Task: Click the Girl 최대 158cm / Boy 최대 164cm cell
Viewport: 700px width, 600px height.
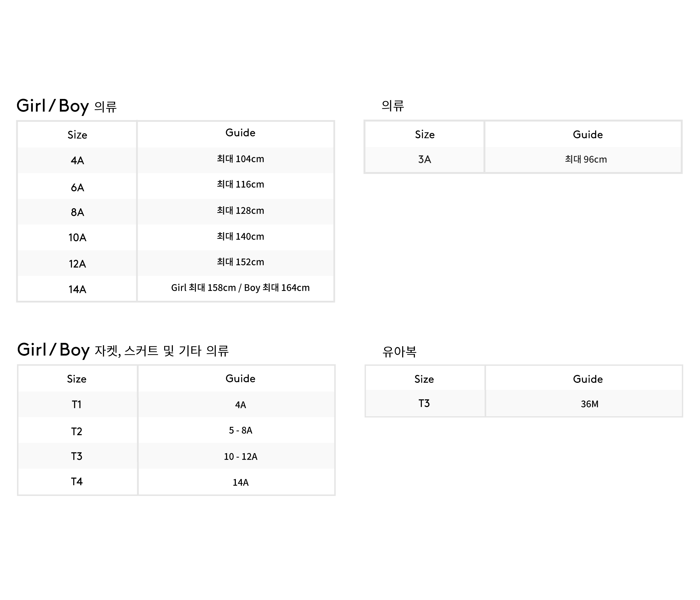Action: [240, 288]
